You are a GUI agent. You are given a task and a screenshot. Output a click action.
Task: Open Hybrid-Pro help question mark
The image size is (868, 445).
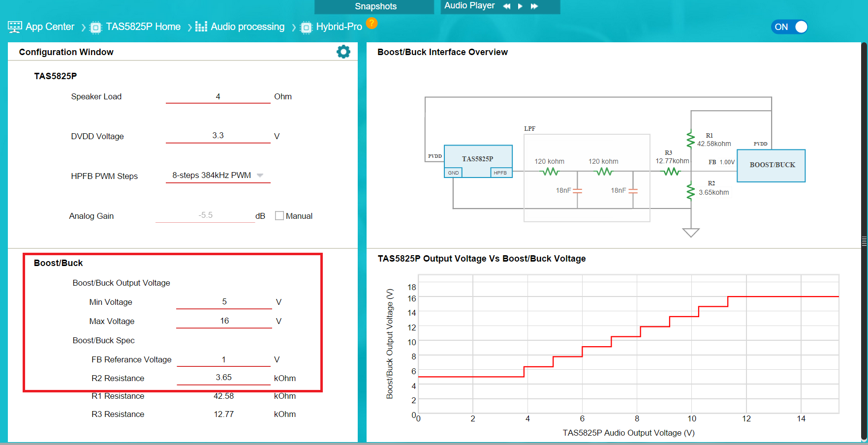[x=372, y=23]
